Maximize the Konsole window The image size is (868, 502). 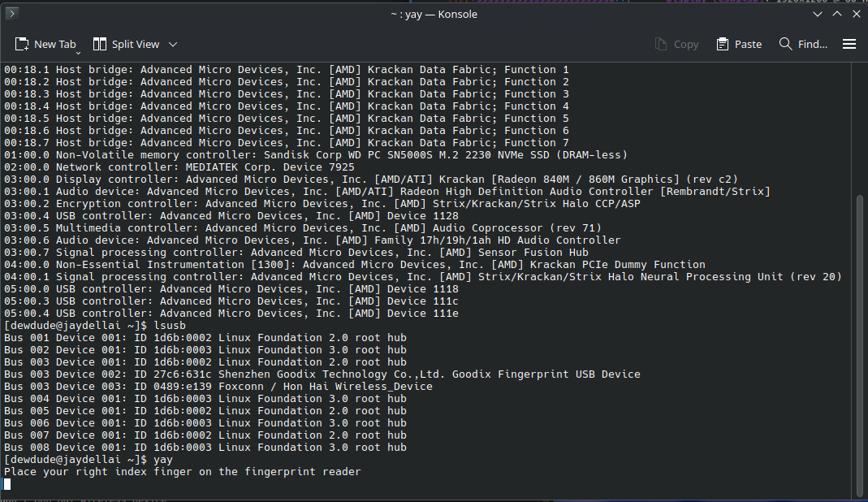pos(837,14)
